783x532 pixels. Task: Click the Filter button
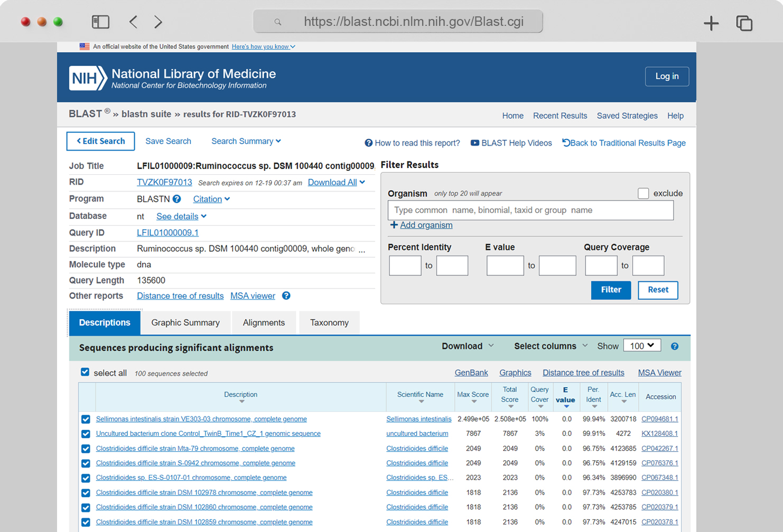(x=611, y=290)
